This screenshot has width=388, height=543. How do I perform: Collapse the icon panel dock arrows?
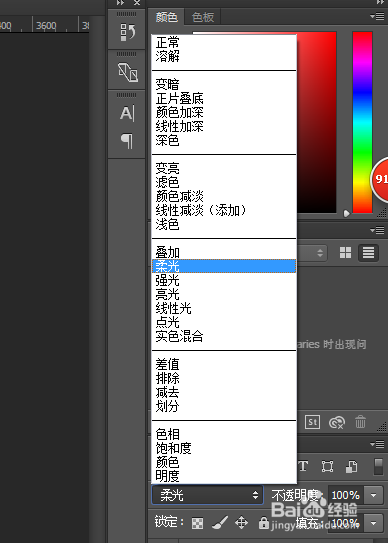click(120, 2)
